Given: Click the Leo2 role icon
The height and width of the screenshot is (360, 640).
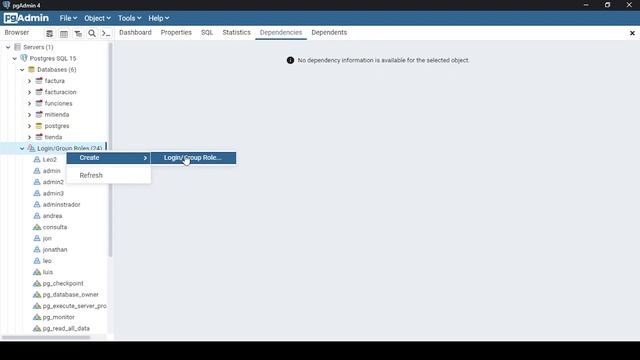Looking at the screenshot, I should (37, 160).
